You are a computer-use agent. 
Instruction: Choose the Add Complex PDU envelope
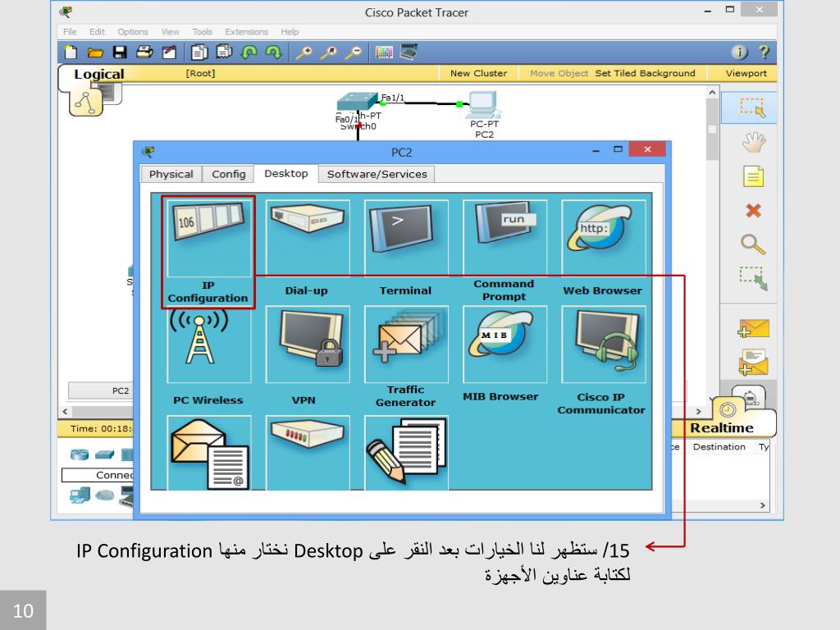[x=753, y=362]
